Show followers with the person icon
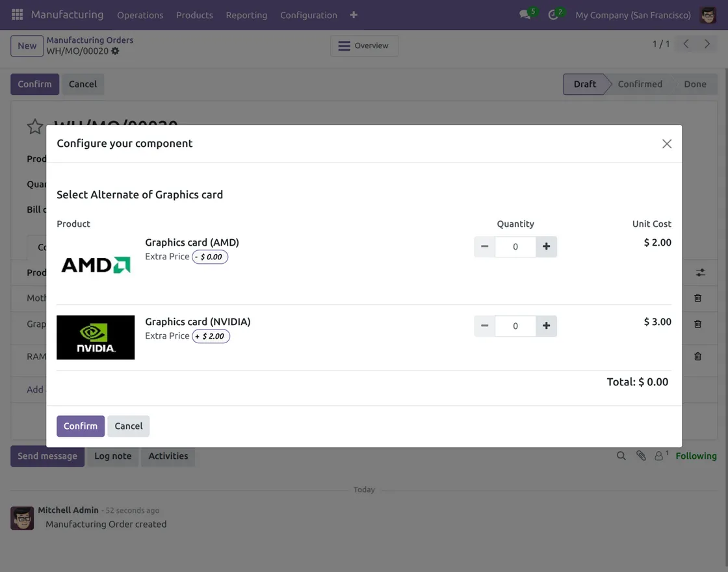This screenshot has width=728, height=572. click(661, 456)
